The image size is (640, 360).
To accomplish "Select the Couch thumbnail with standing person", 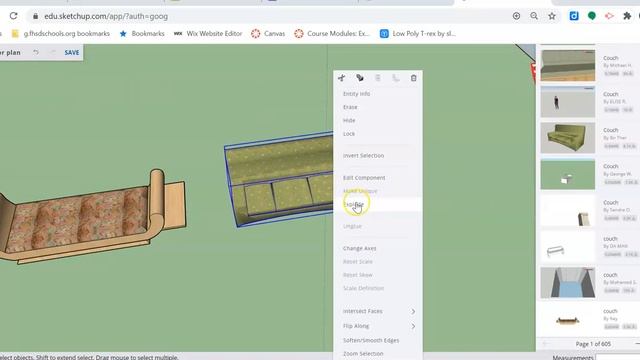I will point(568,102).
